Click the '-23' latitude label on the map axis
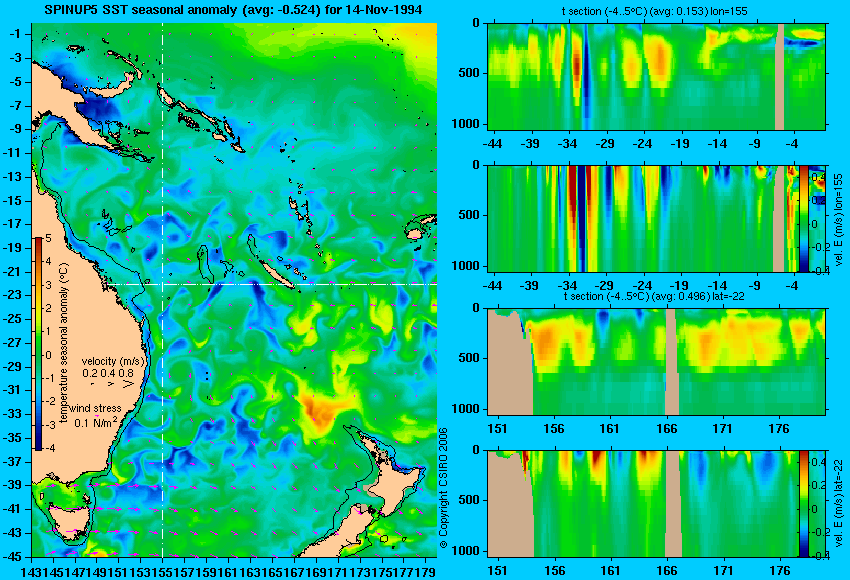 coord(13,295)
